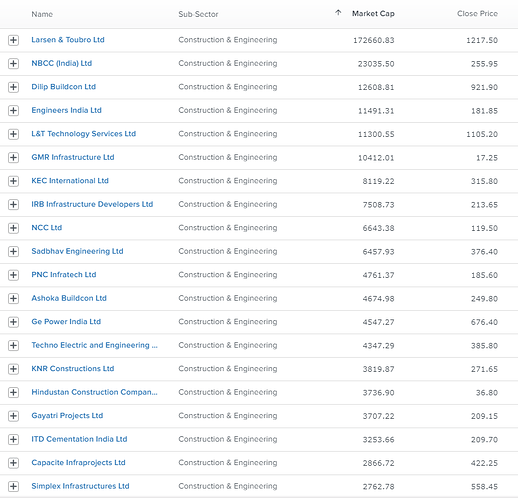
Task: Sort by the Name column header
Action: [42, 14]
